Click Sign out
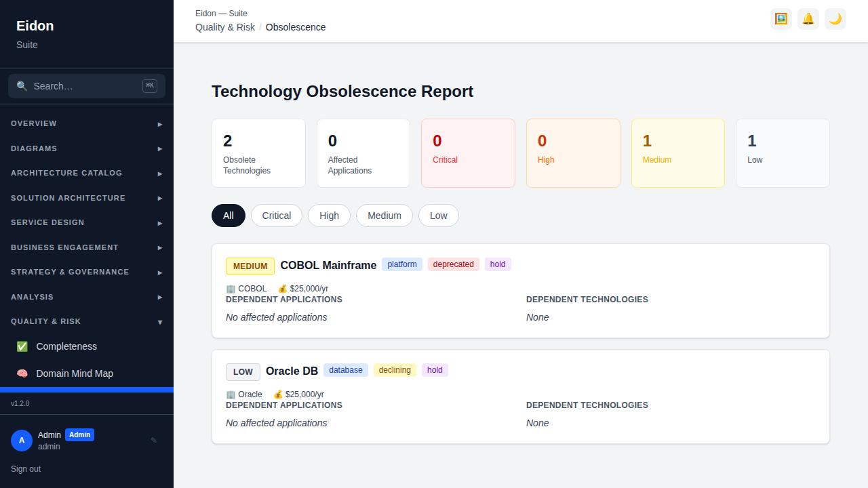This screenshot has width=868, height=488. (x=26, y=469)
